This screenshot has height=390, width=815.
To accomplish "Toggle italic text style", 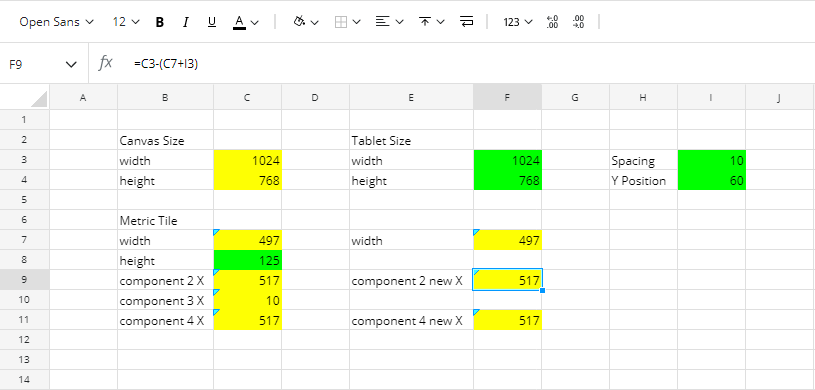I will (x=186, y=22).
